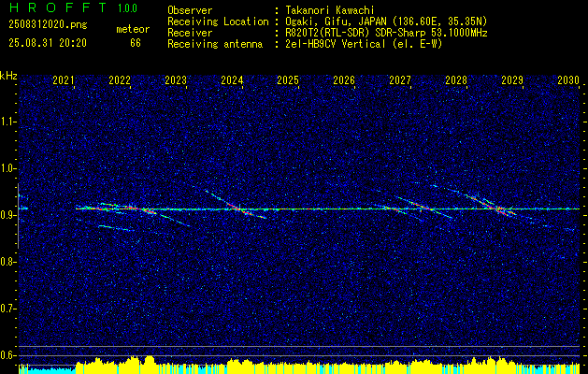Click the faint echo below 2022
The image size is (588, 374).
tap(116, 228)
